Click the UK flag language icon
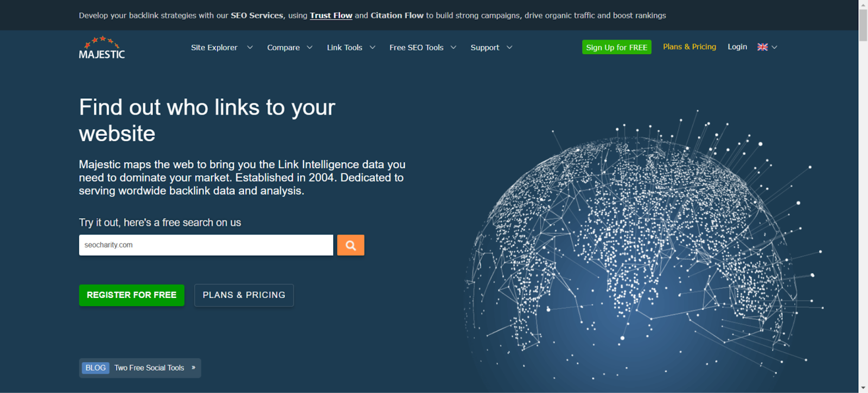Screen dimensions: 868x393 762,47
